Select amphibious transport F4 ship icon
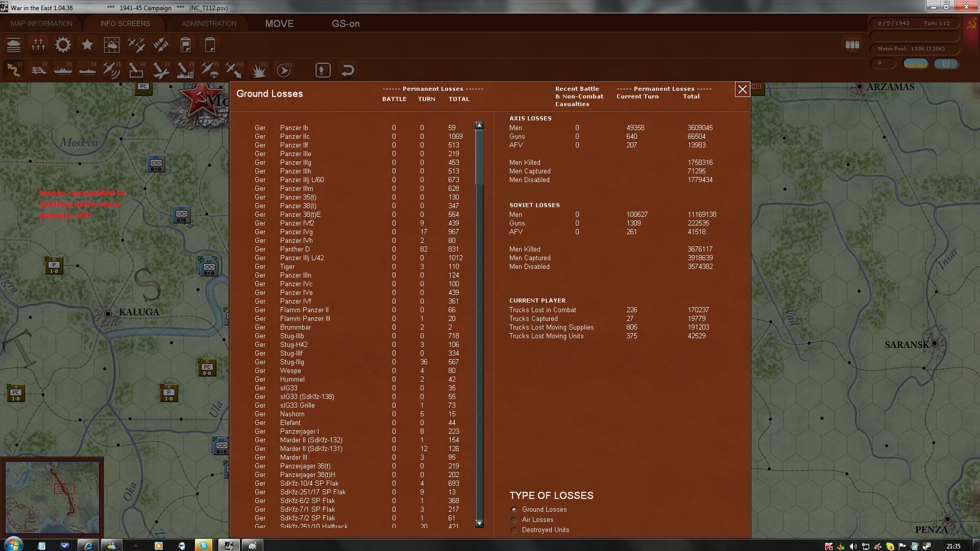 [x=87, y=70]
